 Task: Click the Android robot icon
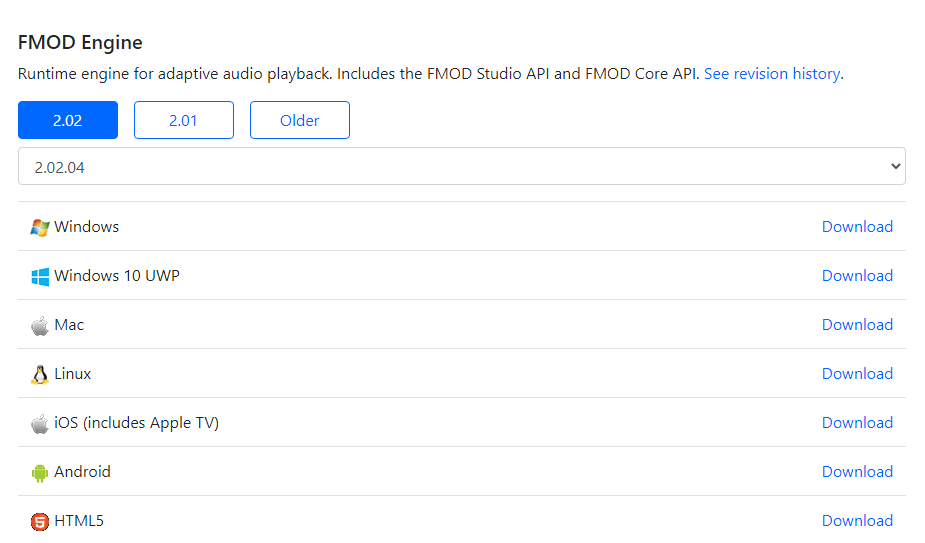[40, 472]
